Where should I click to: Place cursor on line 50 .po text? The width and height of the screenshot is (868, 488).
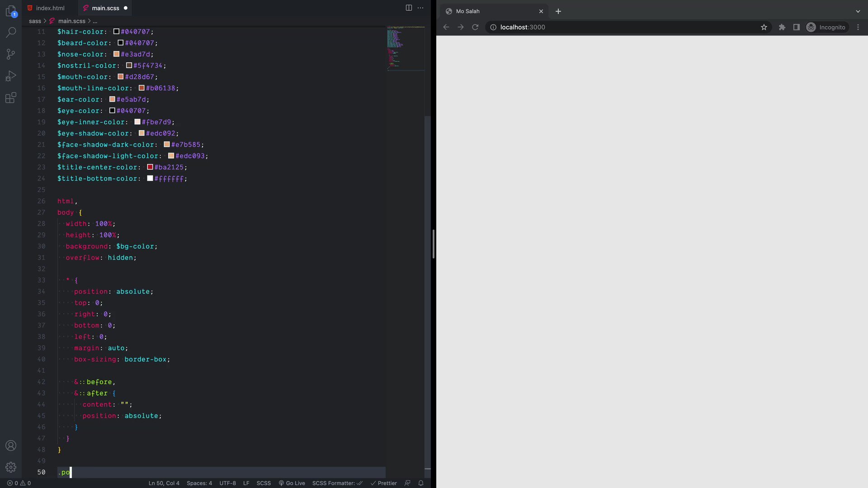pos(64,472)
